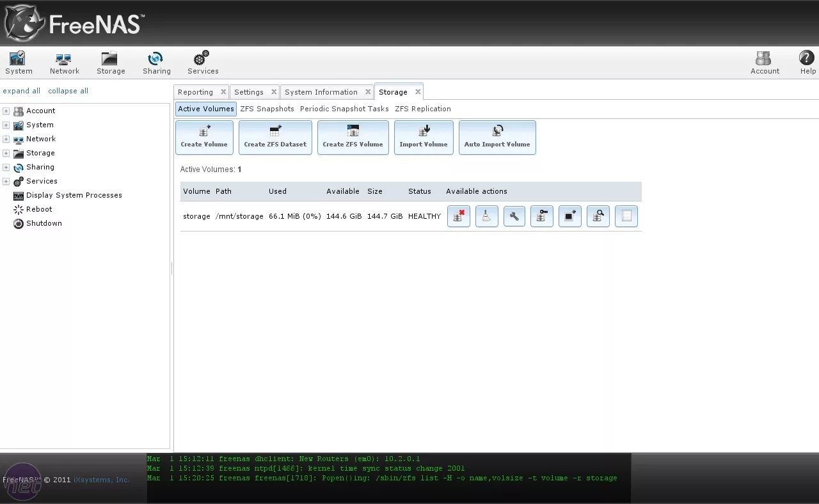This screenshot has width=819, height=504.
Task: Expand the Sharing tree node
Action: tap(6, 167)
